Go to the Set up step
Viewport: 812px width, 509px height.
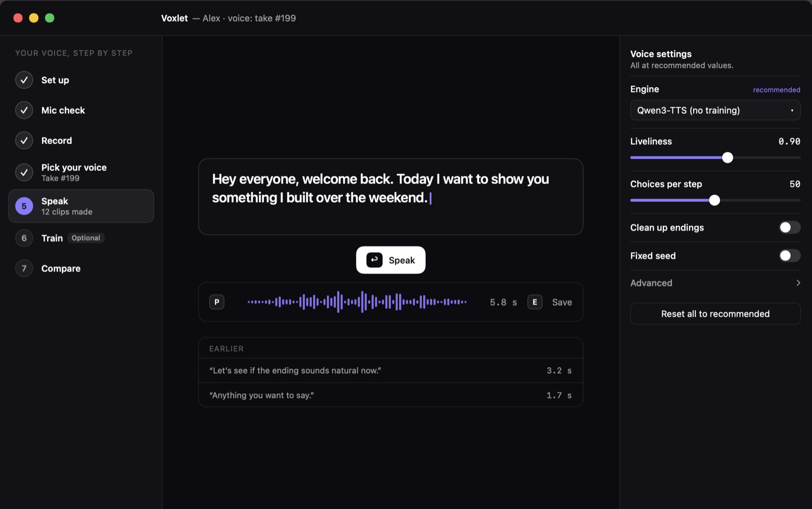pos(81,80)
